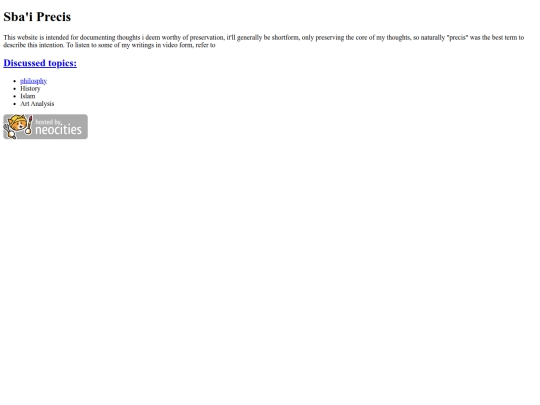Click the bullet marker beside Islam
Image resolution: width=540 pixels, height=405 pixels.
point(15,96)
